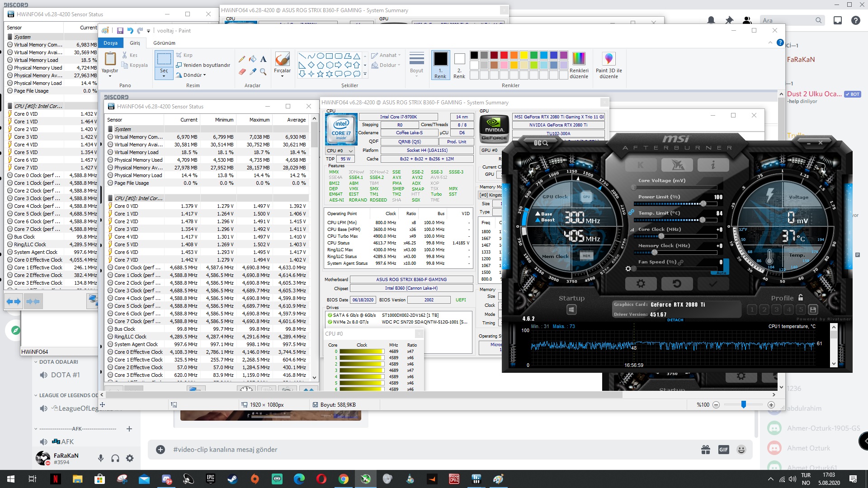Image resolution: width=868 pixels, height=488 pixels.
Task: Open Discord GIF picker
Action: pyautogui.click(x=723, y=449)
